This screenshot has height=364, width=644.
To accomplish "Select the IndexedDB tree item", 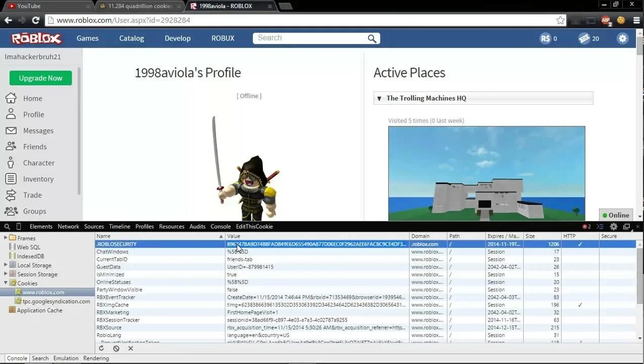I will click(x=30, y=256).
